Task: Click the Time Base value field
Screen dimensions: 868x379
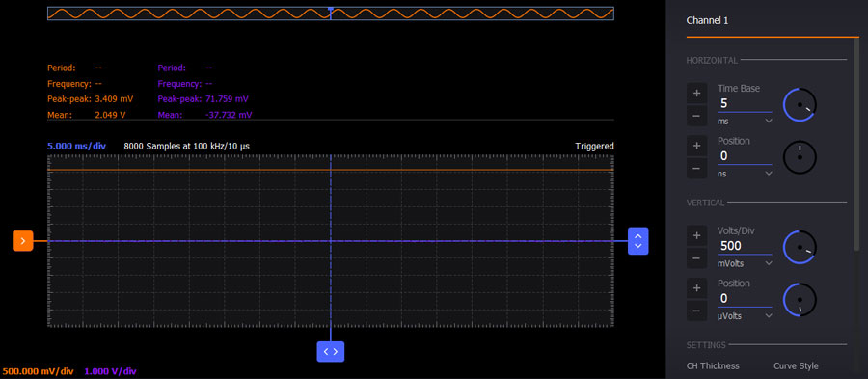Action: [745, 103]
